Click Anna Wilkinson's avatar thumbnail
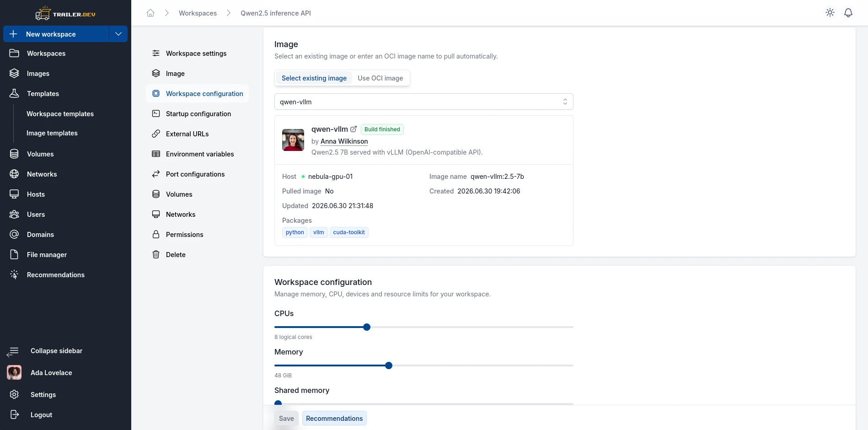The image size is (868, 430). pyautogui.click(x=293, y=140)
